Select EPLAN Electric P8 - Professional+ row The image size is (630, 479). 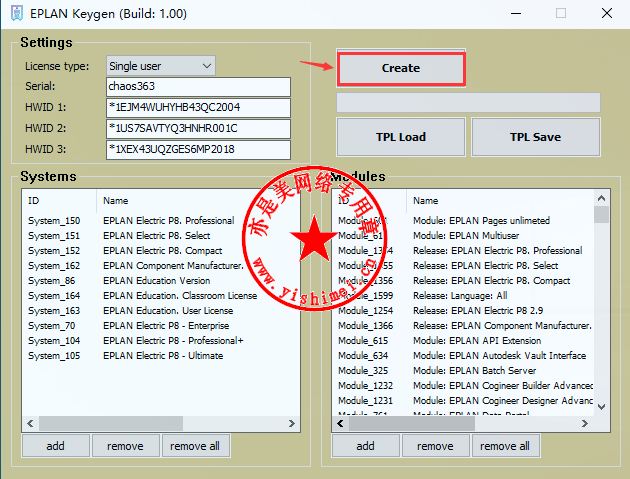(x=161, y=341)
